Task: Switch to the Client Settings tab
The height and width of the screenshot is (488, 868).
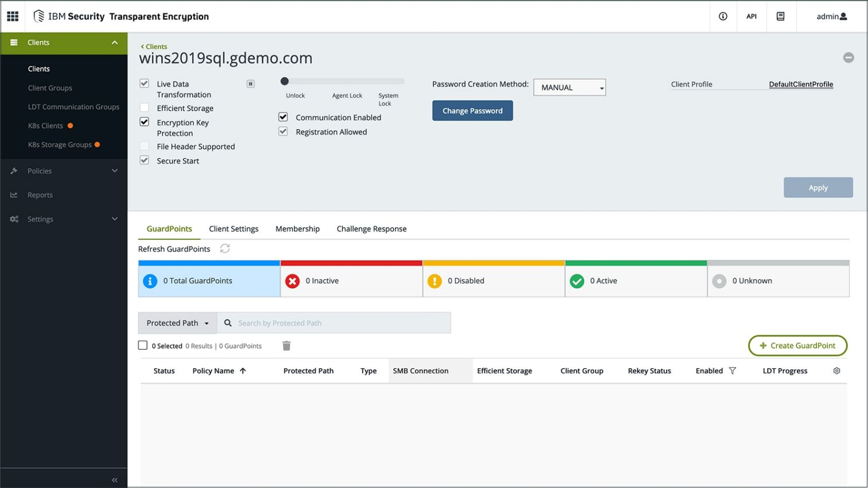Action: pos(233,229)
